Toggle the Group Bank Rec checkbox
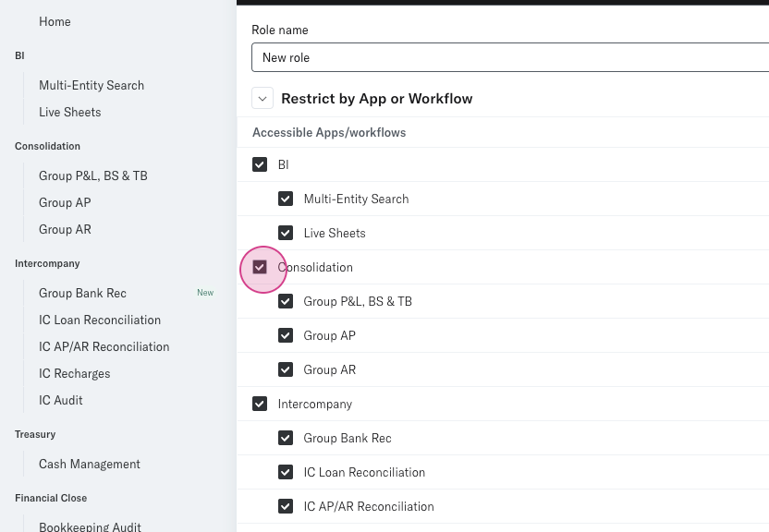This screenshot has height=532, width=769. (286, 438)
